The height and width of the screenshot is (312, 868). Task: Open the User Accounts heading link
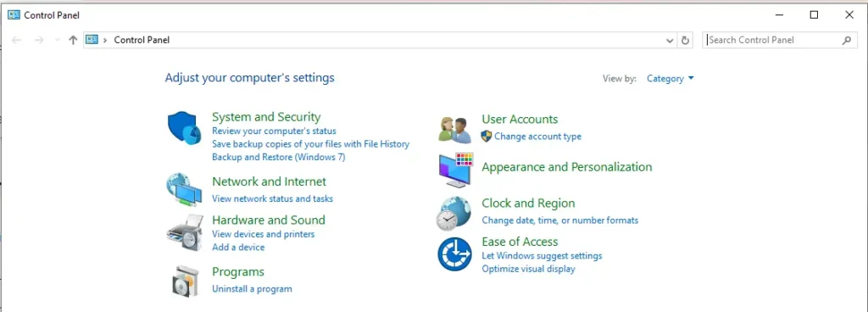point(520,119)
